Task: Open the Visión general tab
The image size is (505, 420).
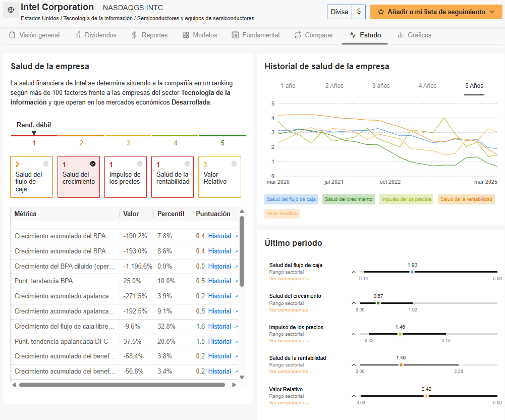Action: [x=34, y=35]
